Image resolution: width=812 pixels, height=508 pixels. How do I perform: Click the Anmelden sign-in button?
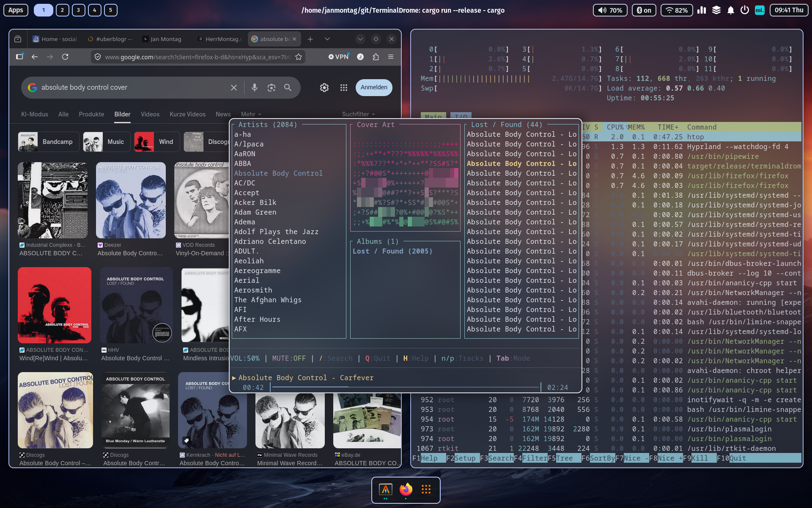(x=374, y=87)
